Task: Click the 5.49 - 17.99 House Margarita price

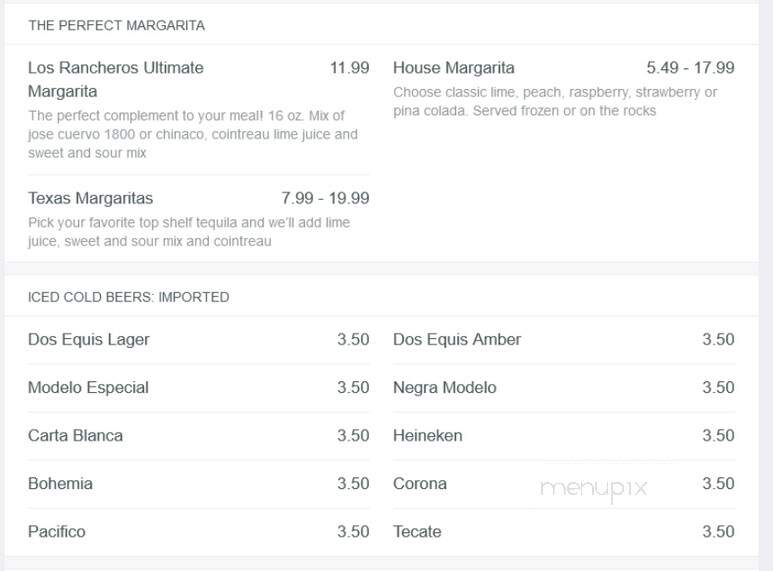Action: tap(690, 68)
